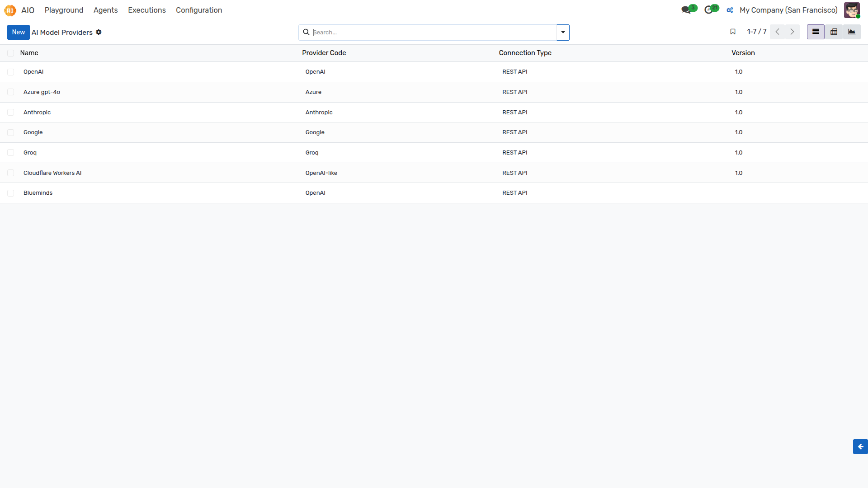
Task: Click the blue back arrow button
Action: pyautogui.click(x=860, y=446)
